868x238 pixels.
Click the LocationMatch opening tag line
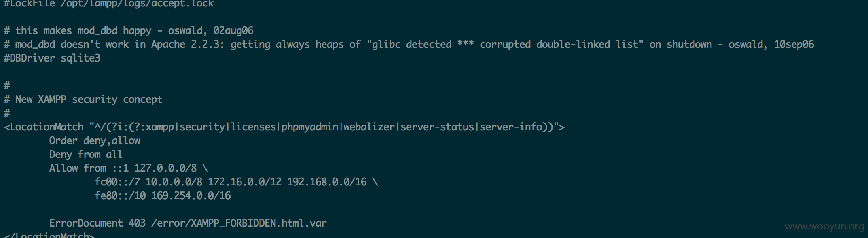pos(284,127)
